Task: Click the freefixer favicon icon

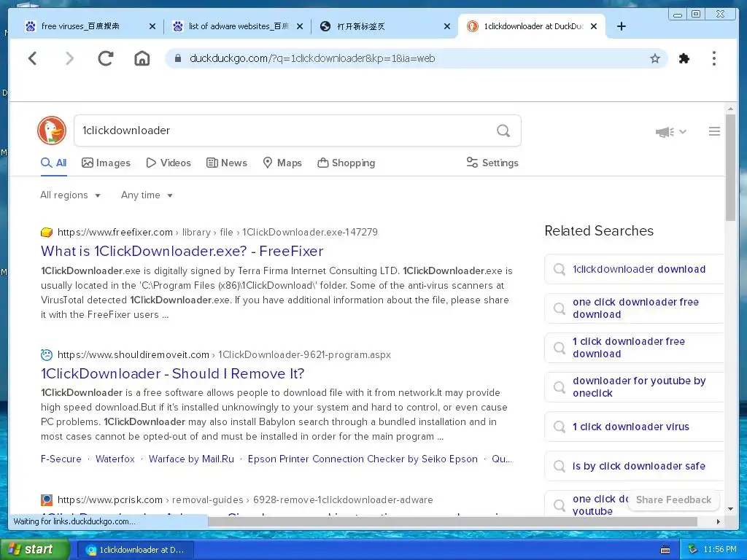Action: (x=47, y=233)
